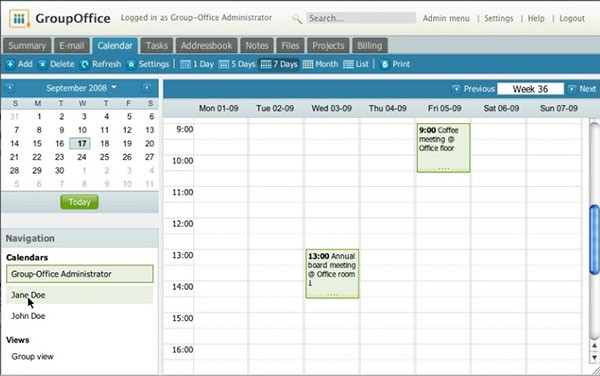The height and width of the screenshot is (376, 600).
Task: Click the GroupOffice logo icon
Action: coord(19,19)
